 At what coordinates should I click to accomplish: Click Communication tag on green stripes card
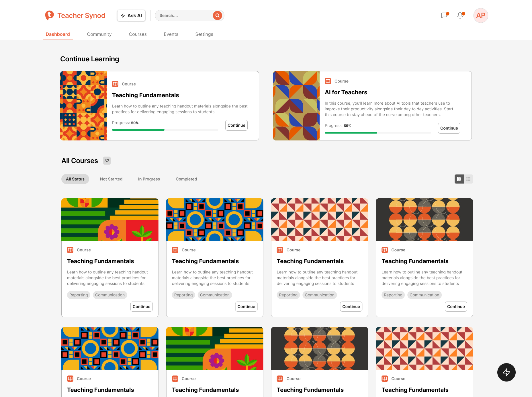[x=110, y=295]
